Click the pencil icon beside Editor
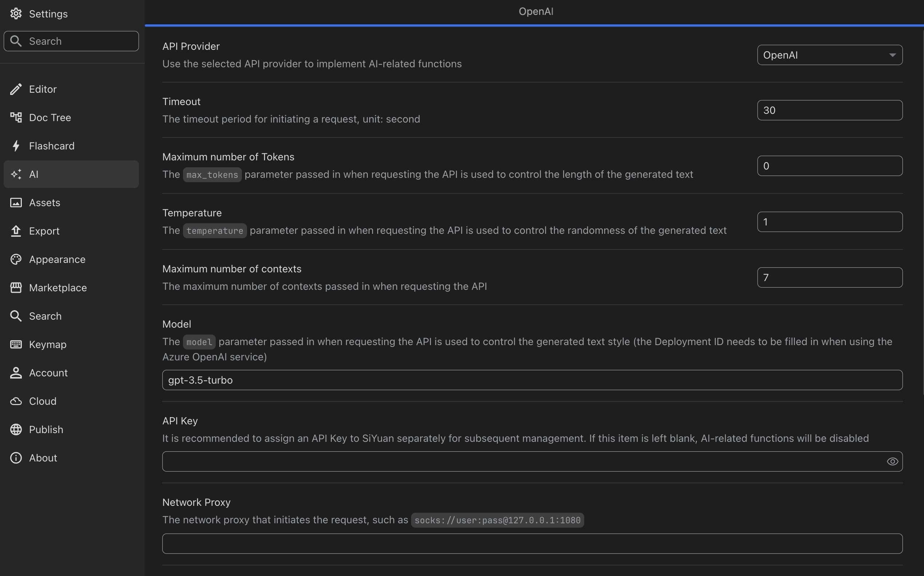Image resolution: width=924 pixels, height=576 pixels. (x=16, y=89)
